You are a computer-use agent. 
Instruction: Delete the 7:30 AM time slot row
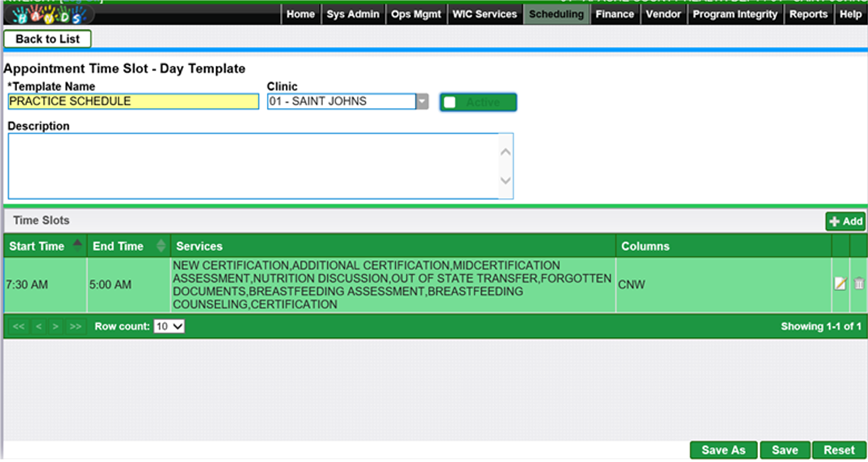pyautogui.click(x=859, y=284)
